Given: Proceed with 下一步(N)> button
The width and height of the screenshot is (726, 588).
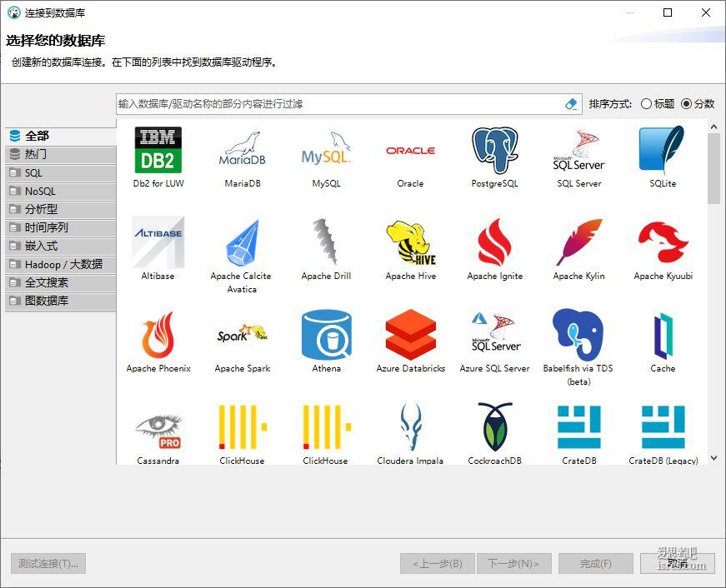Looking at the screenshot, I should pos(514,564).
